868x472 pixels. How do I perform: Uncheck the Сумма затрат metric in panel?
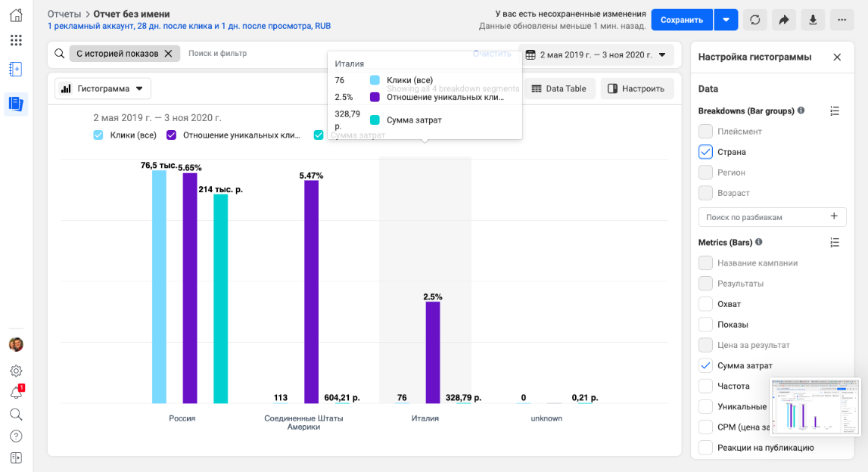pyautogui.click(x=705, y=365)
